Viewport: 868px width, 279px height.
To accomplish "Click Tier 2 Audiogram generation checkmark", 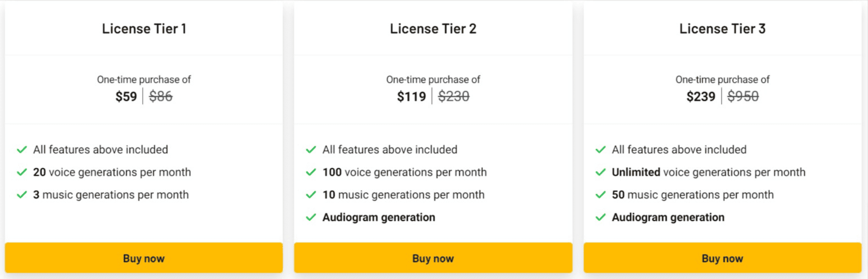I will 311,217.
